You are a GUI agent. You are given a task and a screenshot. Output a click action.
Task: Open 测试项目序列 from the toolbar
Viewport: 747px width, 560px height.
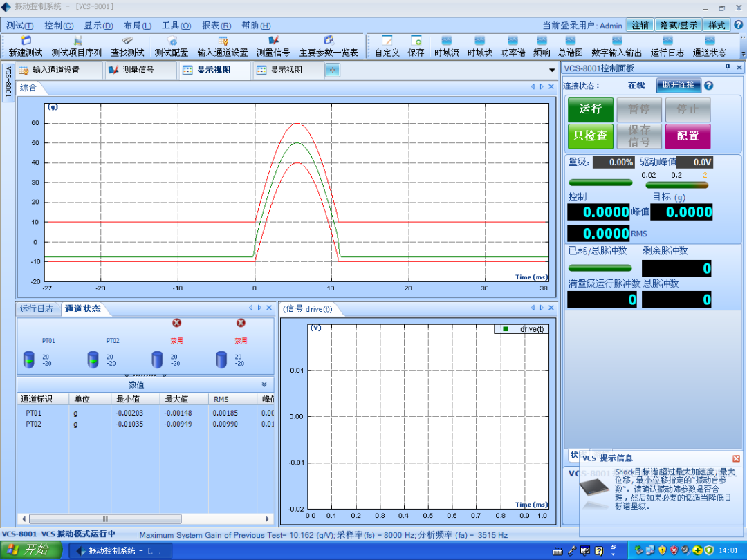click(x=77, y=41)
